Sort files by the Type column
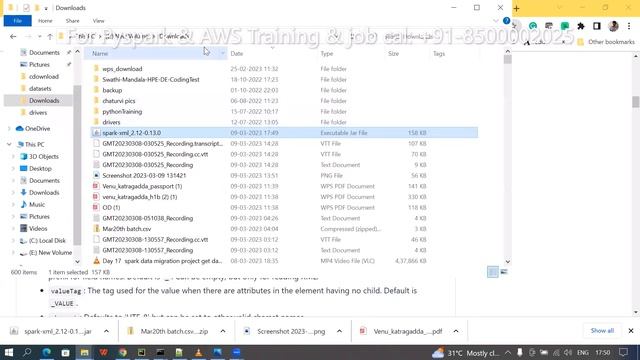 pyautogui.click(x=327, y=53)
